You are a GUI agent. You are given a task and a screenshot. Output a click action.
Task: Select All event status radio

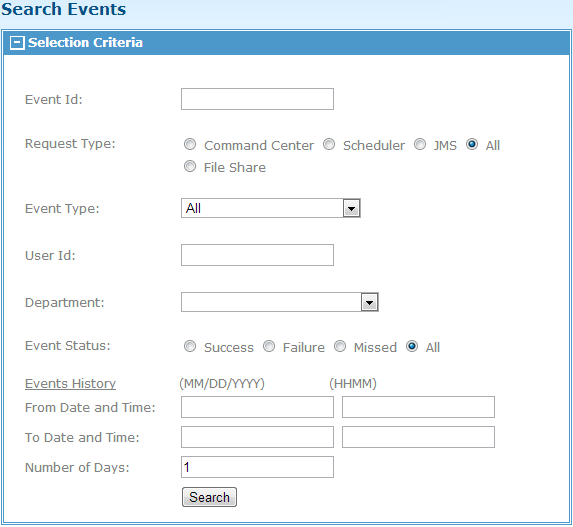tap(412, 346)
